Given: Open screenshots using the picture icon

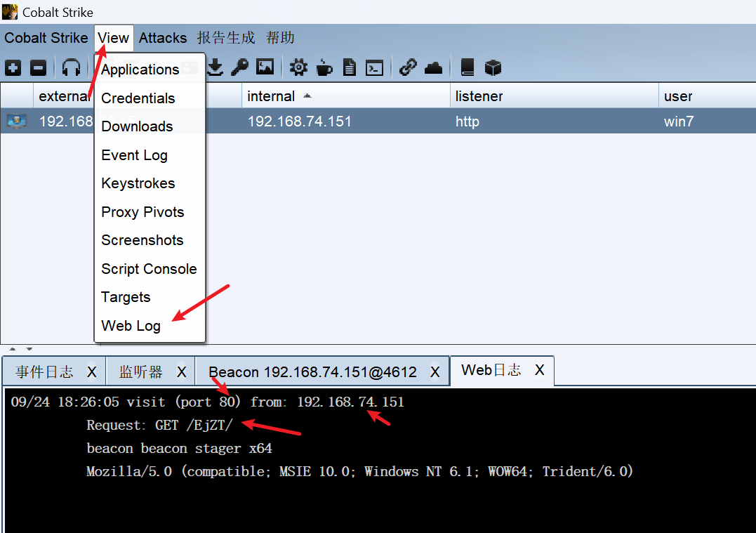Looking at the screenshot, I should (x=265, y=67).
